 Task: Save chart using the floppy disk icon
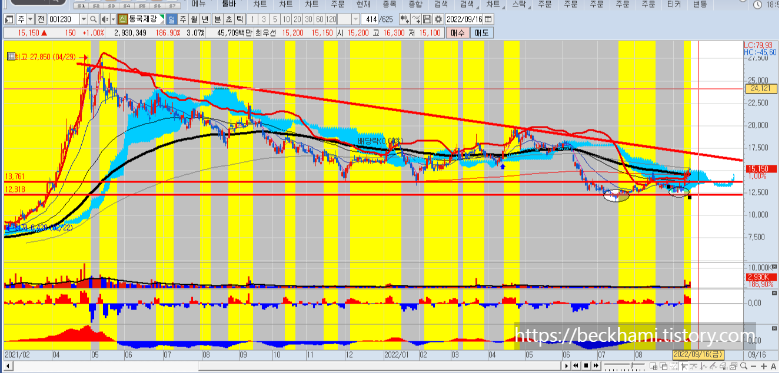tap(427, 19)
